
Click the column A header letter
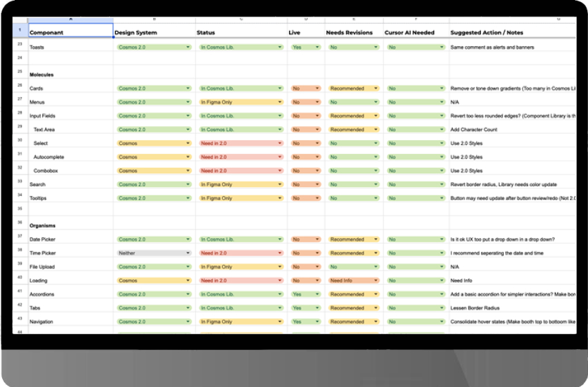tap(70, 19)
